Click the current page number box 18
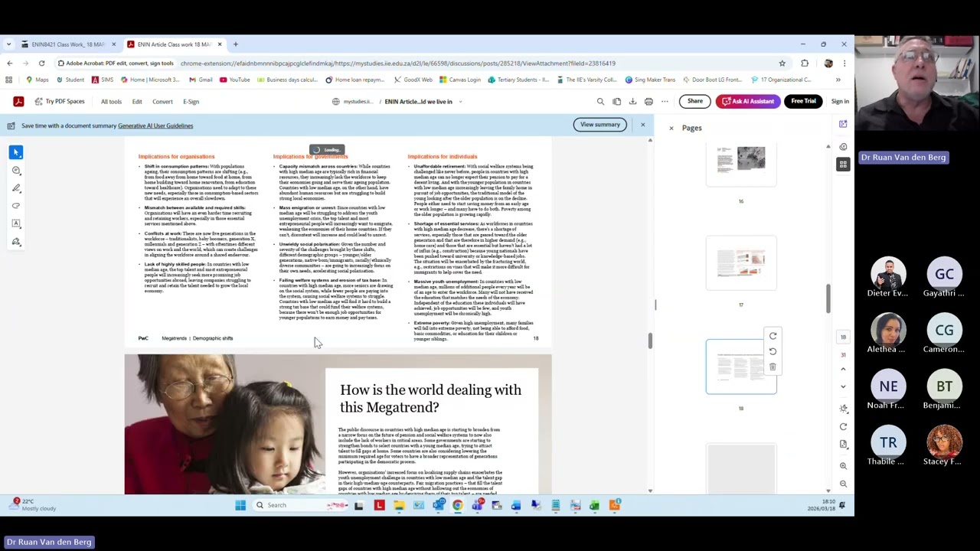The image size is (980, 551). coord(843,337)
